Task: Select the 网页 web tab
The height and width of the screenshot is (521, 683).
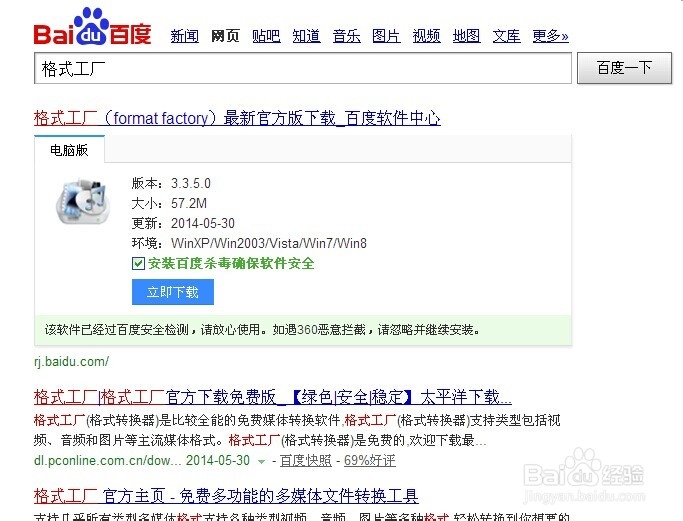Action: pos(225,36)
